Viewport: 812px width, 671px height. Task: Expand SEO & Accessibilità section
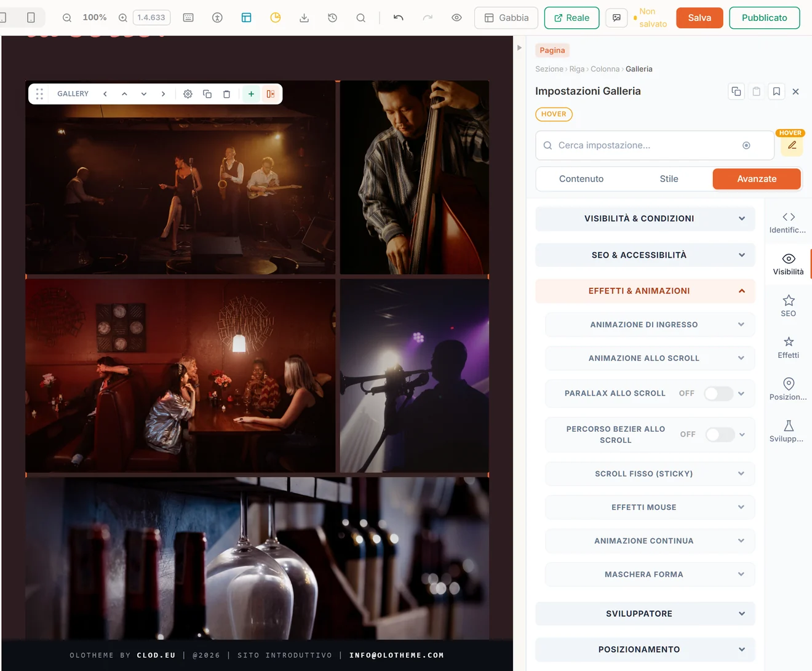tap(645, 255)
